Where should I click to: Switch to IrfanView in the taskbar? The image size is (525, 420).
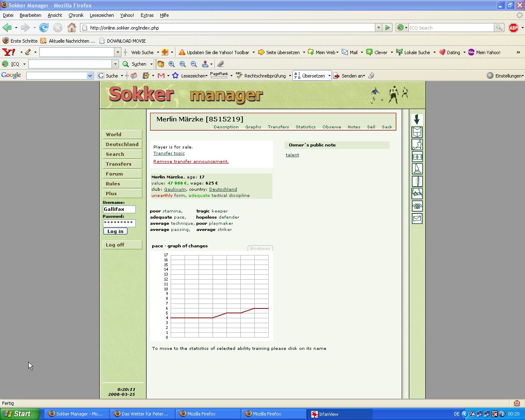click(x=339, y=414)
